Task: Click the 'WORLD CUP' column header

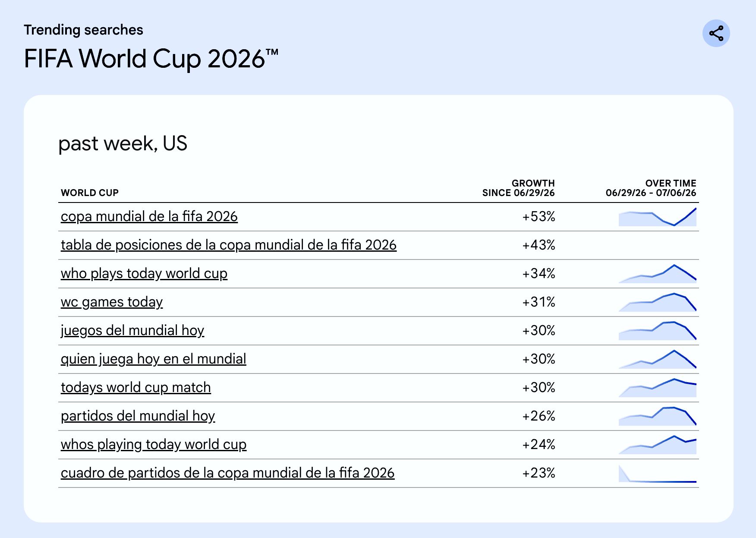Action: point(90,193)
